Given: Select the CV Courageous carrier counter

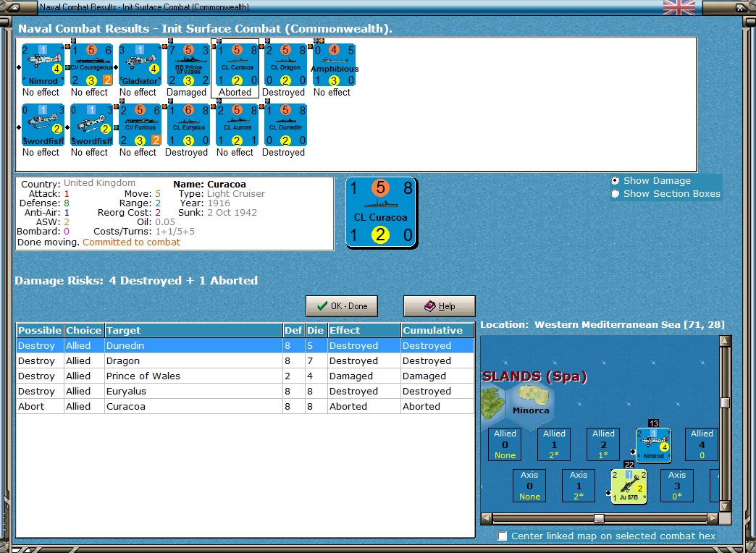Looking at the screenshot, I should (x=92, y=65).
